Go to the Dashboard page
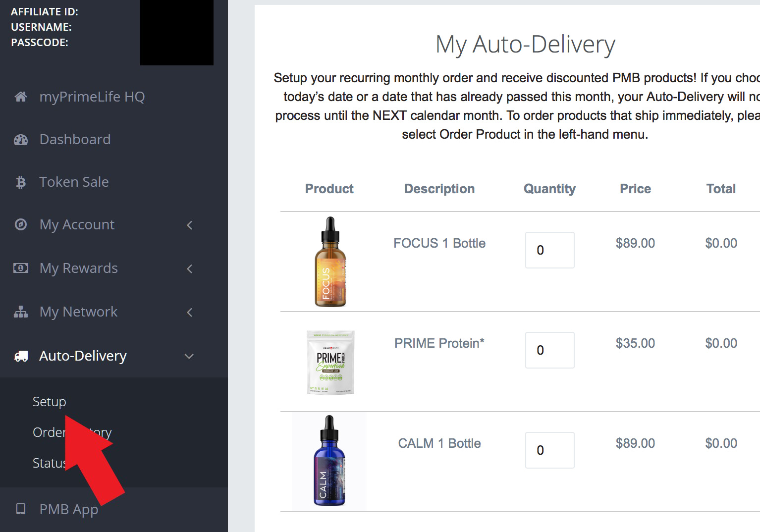 [75, 139]
